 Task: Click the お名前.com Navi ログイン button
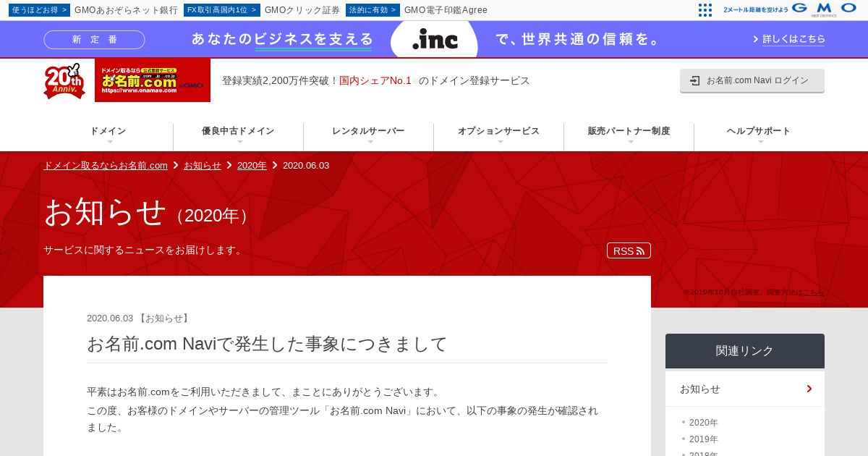tap(752, 80)
